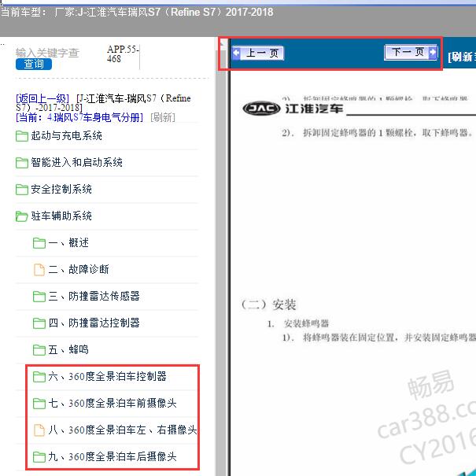The height and width of the screenshot is (476, 476).
Task: Click the folder icon next to 一、概述
Action: point(39,243)
